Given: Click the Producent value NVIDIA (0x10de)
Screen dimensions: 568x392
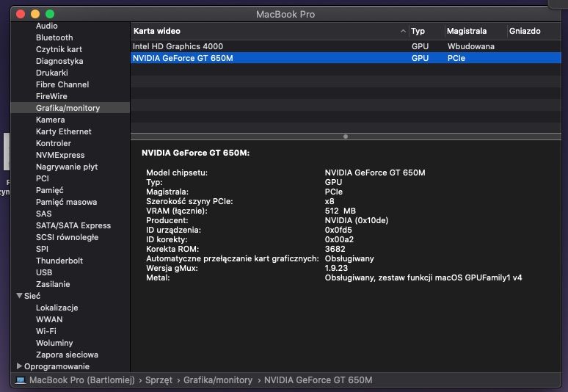Looking at the screenshot, I should [357, 220].
